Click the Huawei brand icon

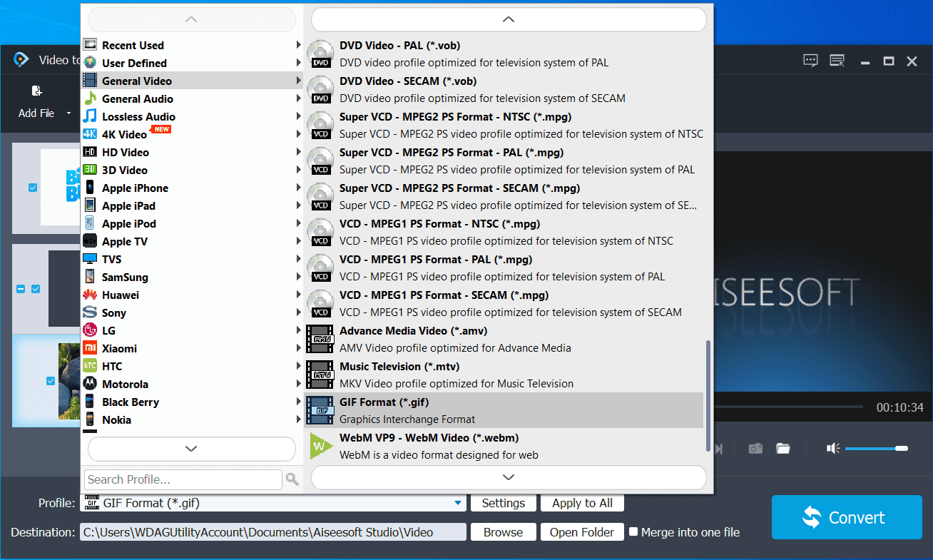90,295
